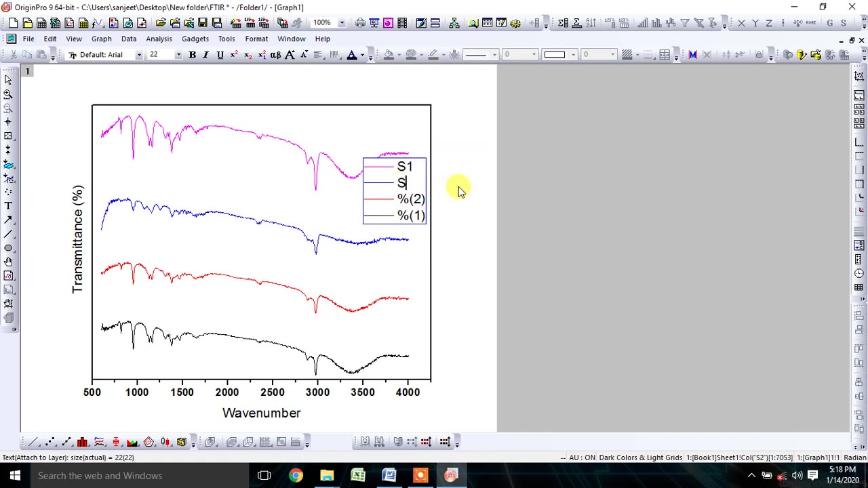Toggle Bold text formatting
The height and width of the screenshot is (488, 868).
[x=192, y=55]
